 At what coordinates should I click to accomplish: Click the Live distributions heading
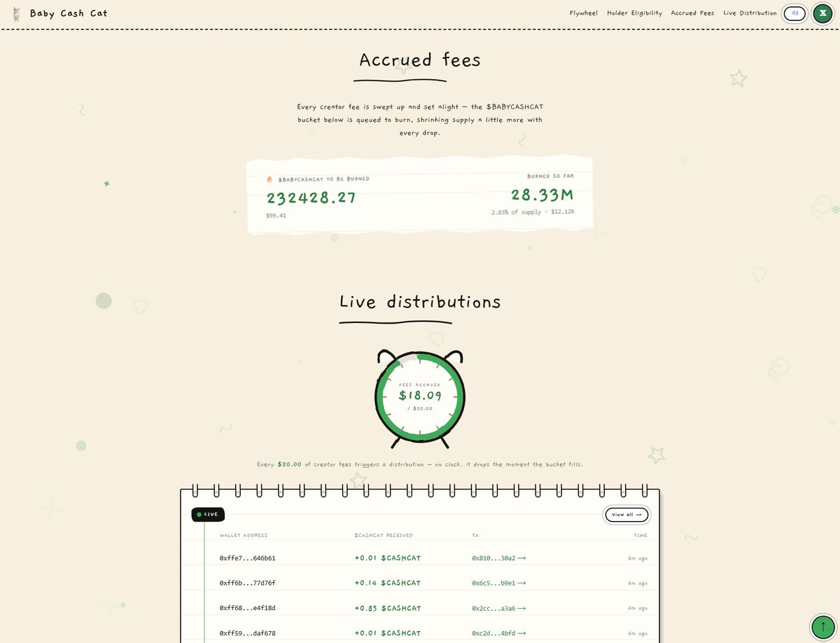[420, 302]
